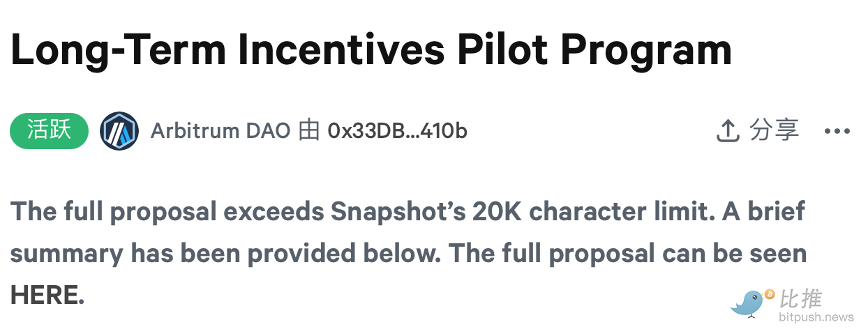
Task: Click the bitpush.news watermark text
Action: 816,317
